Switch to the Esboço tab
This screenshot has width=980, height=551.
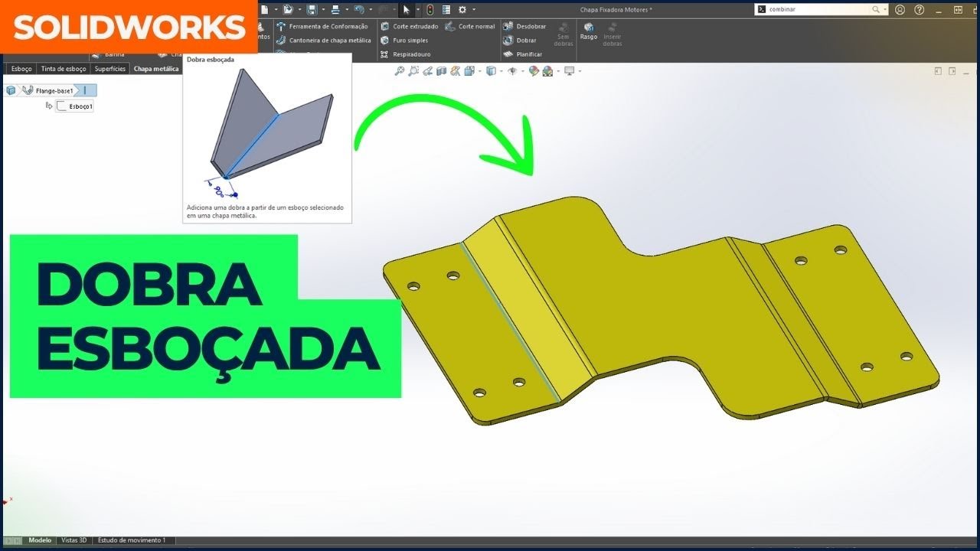point(21,68)
